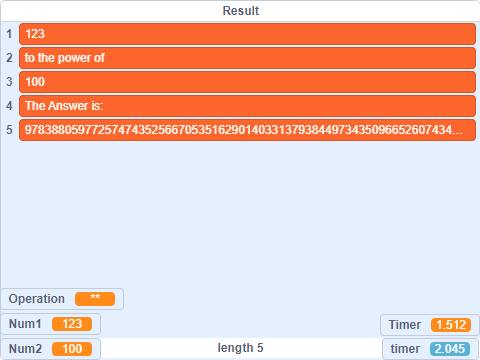Click row number 1 index
This screenshot has width=480, height=360.
(x=9, y=34)
